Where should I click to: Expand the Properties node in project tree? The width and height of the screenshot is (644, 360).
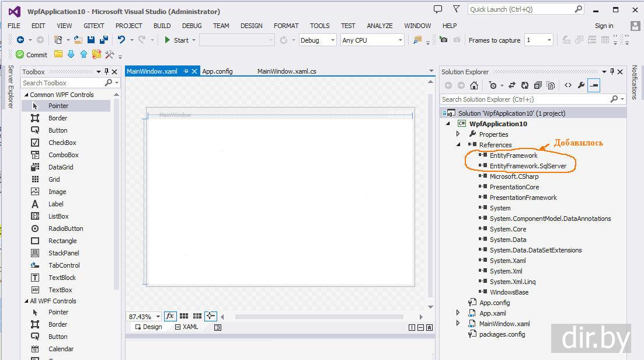(458, 134)
